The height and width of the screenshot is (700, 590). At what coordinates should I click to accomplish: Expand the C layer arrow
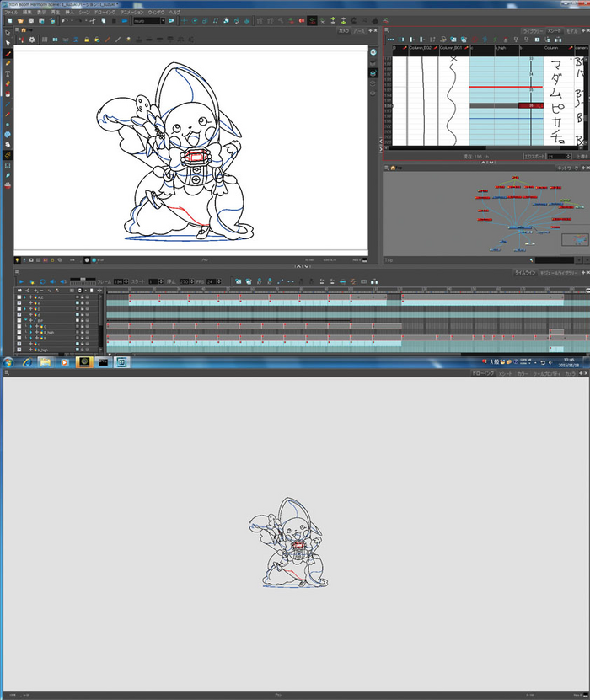31,326
